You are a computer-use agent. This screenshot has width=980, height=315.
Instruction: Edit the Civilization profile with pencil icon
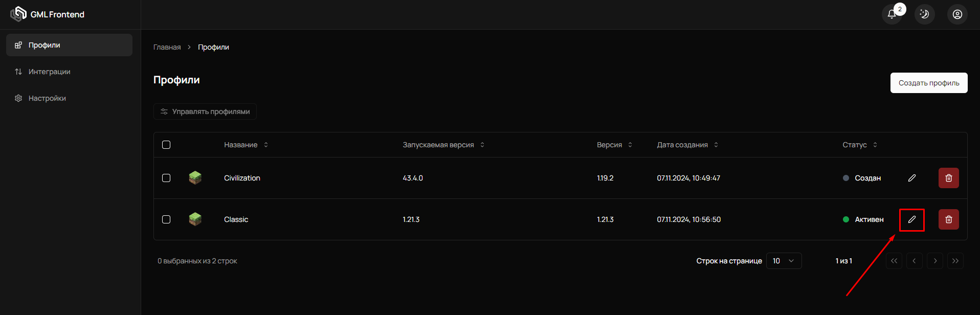tap(911, 178)
